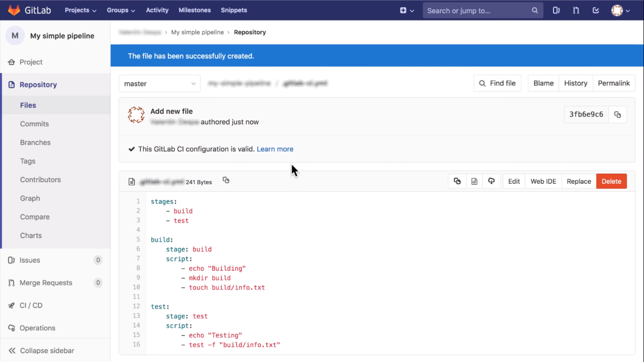Open the new item plus dropdown
This screenshot has width=644, height=362.
[406, 10]
